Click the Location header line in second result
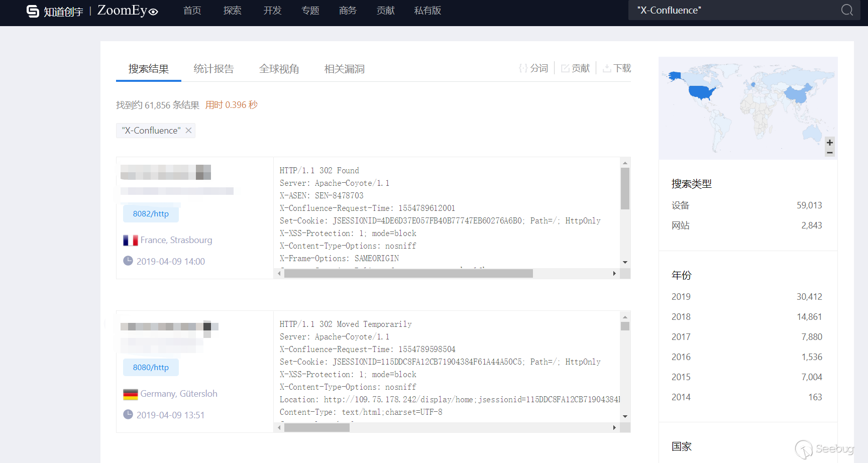 tap(450, 400)
